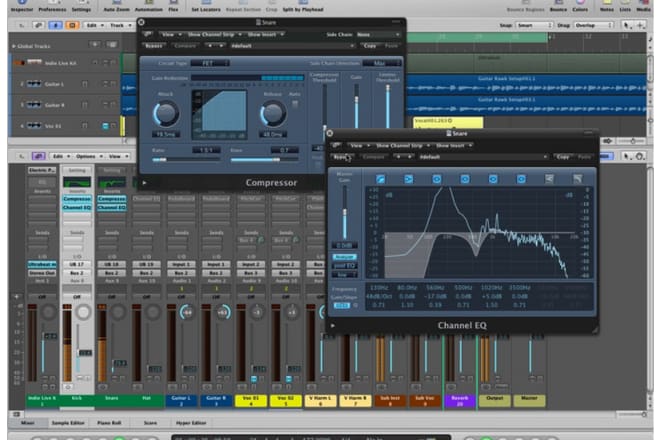Open the Snap Smart dropdown
Viewport: 660px width, 440px height.
click(534, 25)
